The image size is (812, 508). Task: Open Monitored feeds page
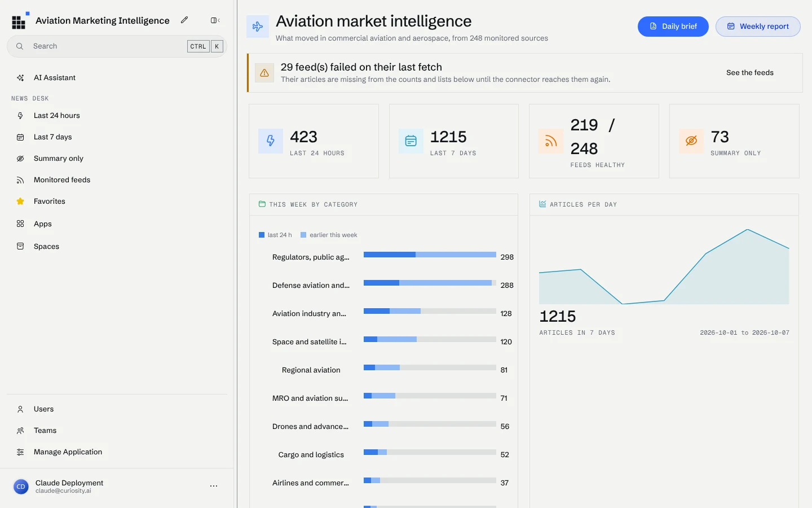click(x=117, y=180)
